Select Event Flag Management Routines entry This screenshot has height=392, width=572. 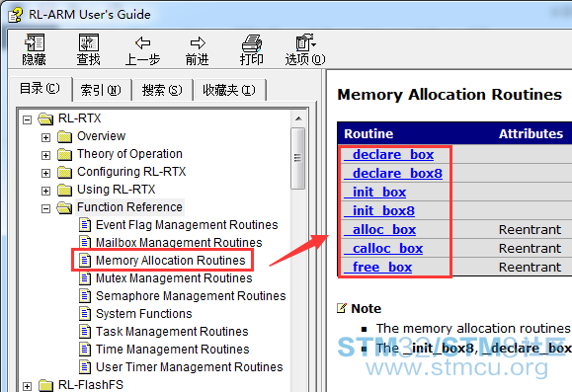(x=187, y=225)
